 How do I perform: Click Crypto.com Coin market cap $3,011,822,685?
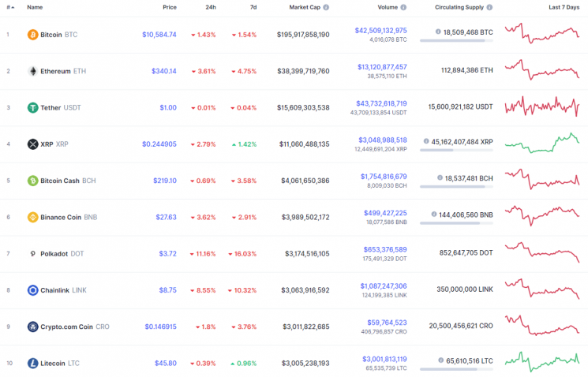(x=306, y=327)
